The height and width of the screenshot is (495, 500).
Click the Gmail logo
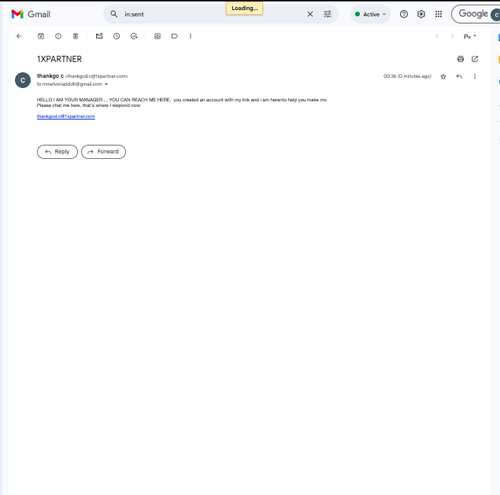(x=31, y=14)
